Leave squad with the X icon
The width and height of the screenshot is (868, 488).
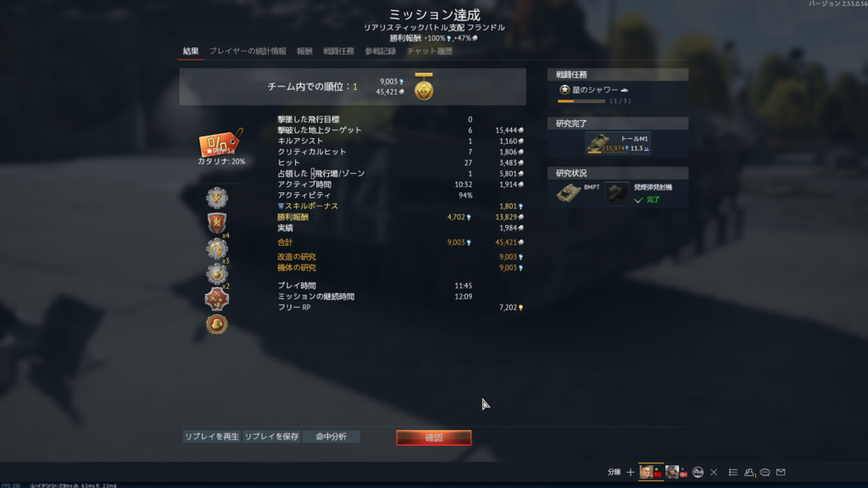coord(714,473)
